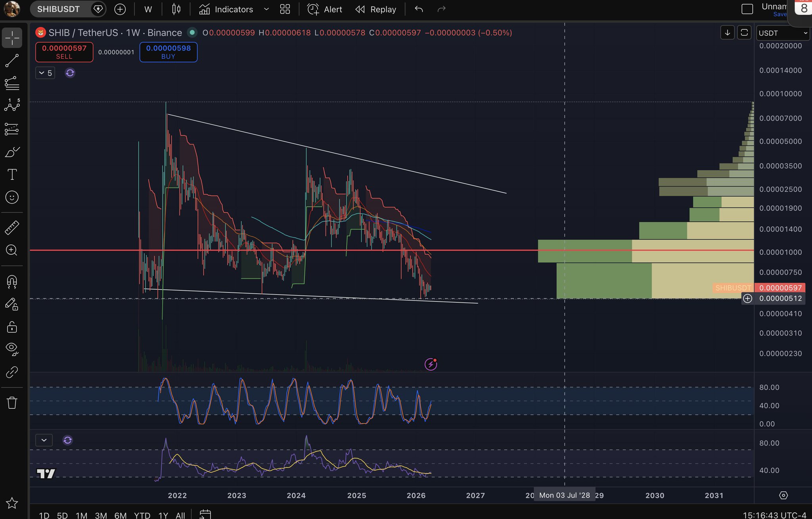Open the candlestick chart style selector

click(176, 9)
